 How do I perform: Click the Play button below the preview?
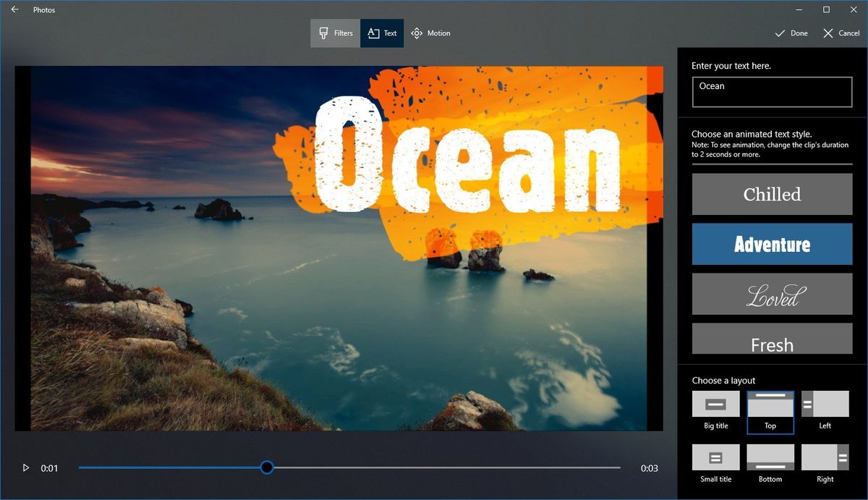pos(26,467)
